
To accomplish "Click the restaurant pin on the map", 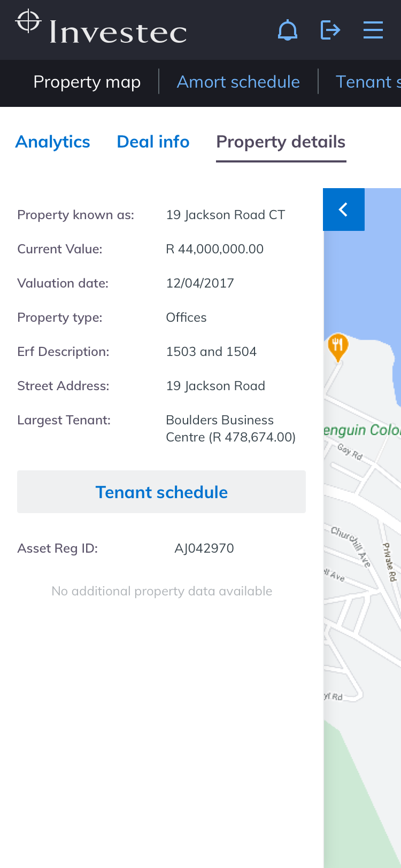I will click(x=338, y=346).
